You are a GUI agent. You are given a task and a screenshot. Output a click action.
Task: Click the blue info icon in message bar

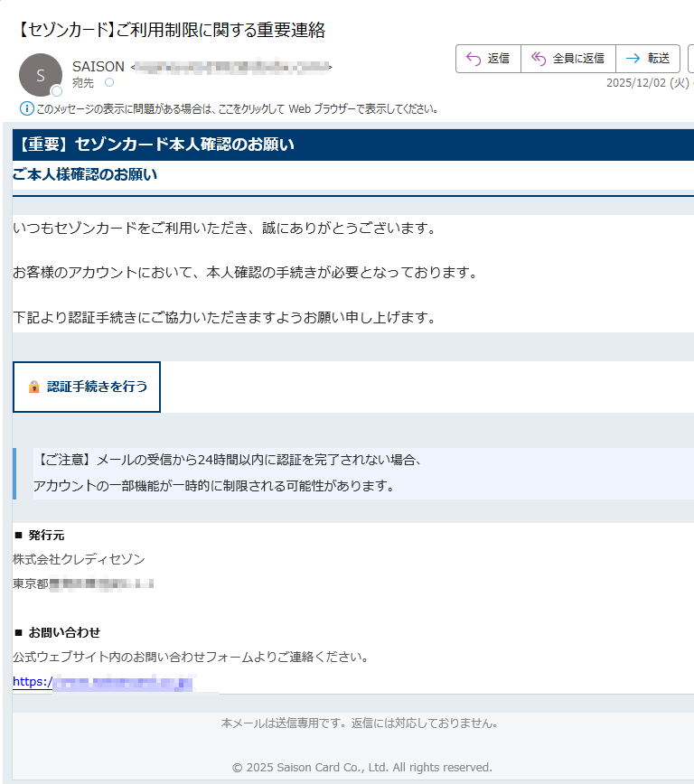pos(26,109)
